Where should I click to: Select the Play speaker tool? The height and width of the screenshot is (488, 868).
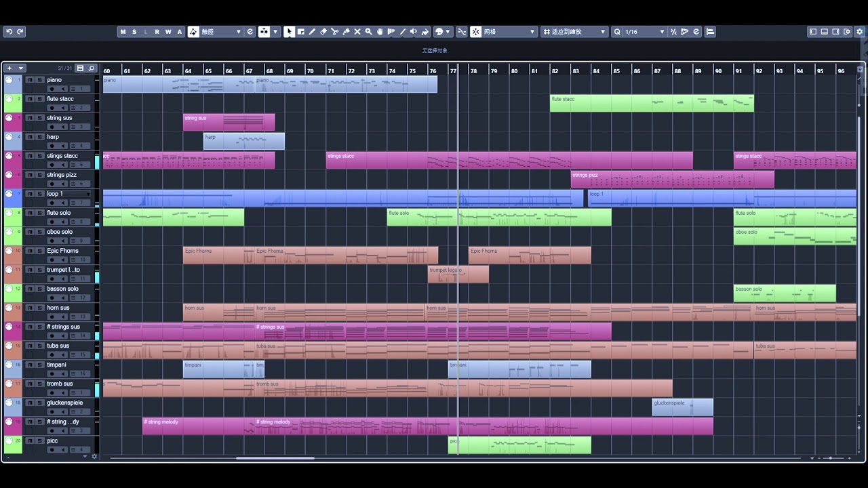[414, 32]
